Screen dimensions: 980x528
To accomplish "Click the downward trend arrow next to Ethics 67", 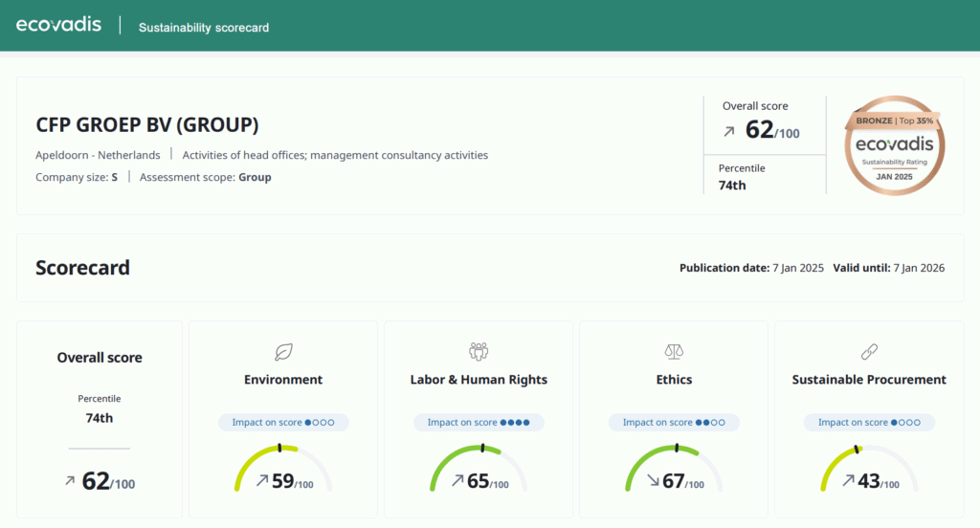I will coord(653,480).
